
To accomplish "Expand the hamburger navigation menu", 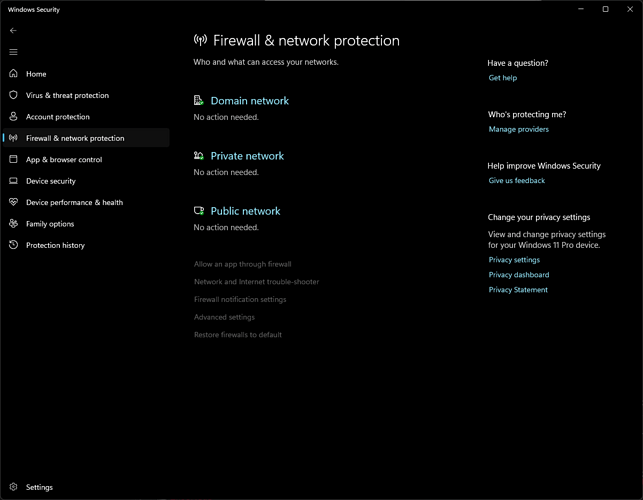I will [13, 52].
